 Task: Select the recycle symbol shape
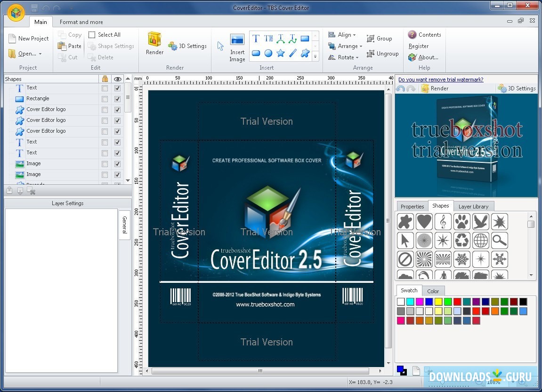tap(461, 240)
